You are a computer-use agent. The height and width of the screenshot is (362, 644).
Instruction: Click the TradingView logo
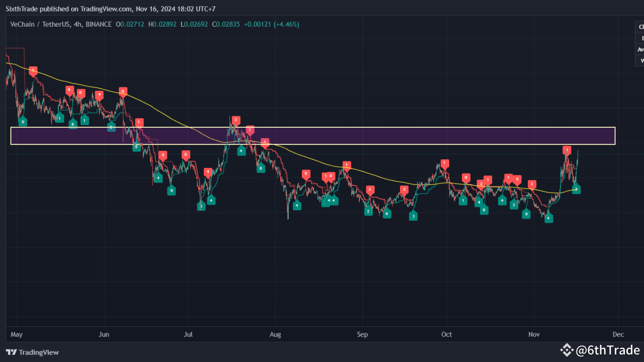[11, 352]
